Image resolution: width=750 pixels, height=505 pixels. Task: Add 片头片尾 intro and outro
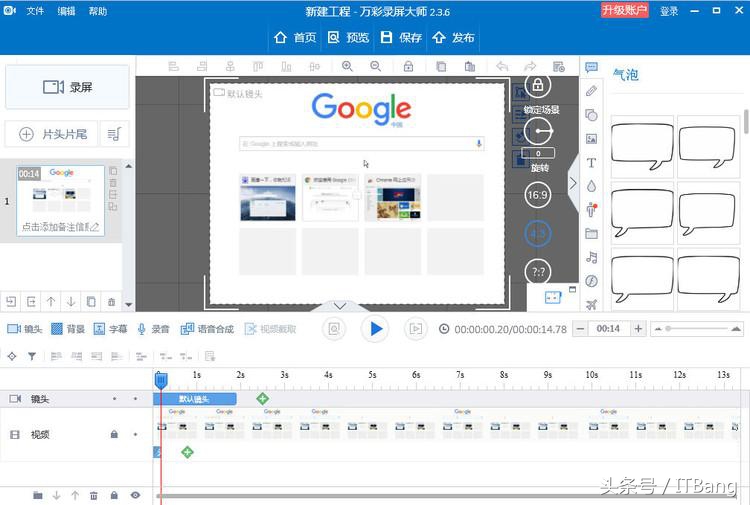coord(52,134)
